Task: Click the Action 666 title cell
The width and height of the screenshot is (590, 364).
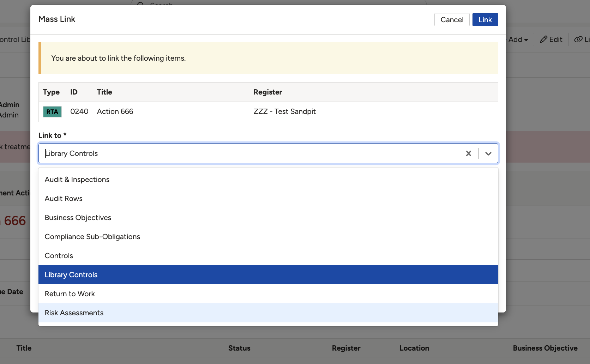Action: coord(115,111)
